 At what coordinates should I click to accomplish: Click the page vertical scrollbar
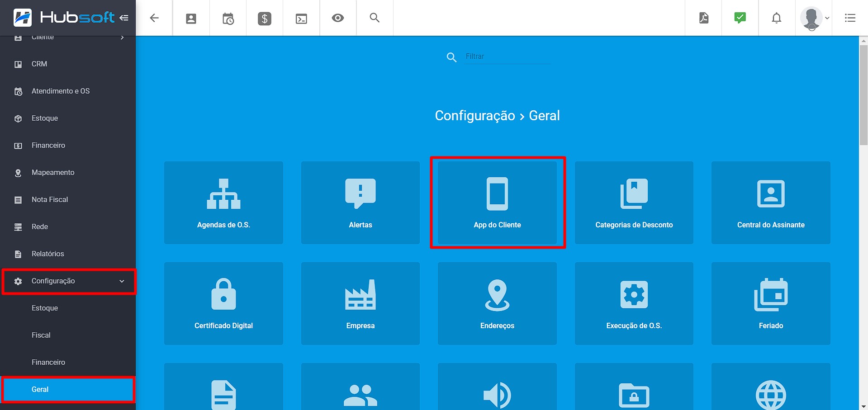point(863,95)
